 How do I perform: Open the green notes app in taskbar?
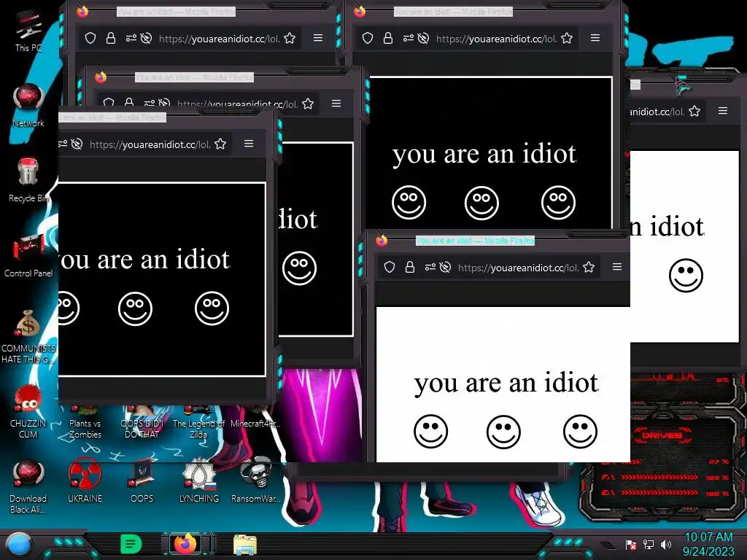point(131,544)
